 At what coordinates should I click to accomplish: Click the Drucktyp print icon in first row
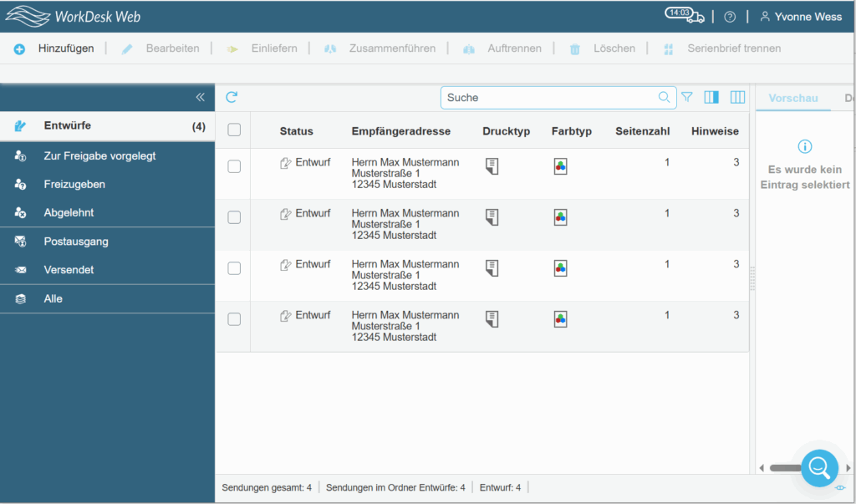pos(492,165)
